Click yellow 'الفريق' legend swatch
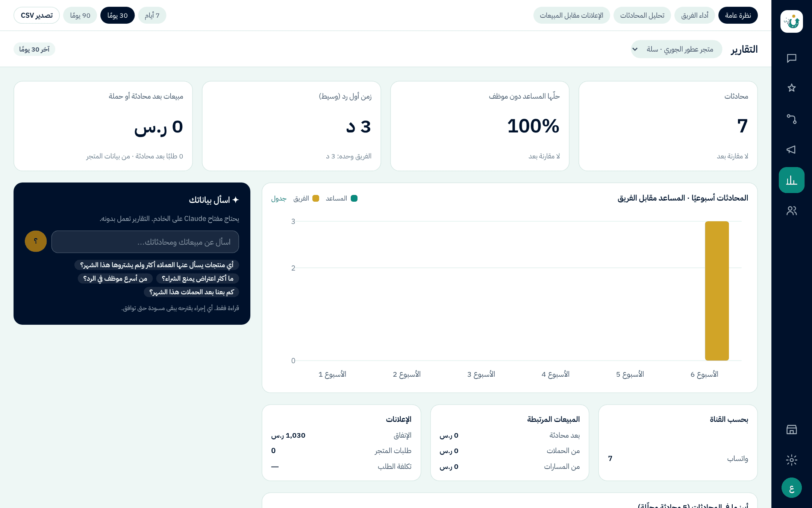 [316, 198]
